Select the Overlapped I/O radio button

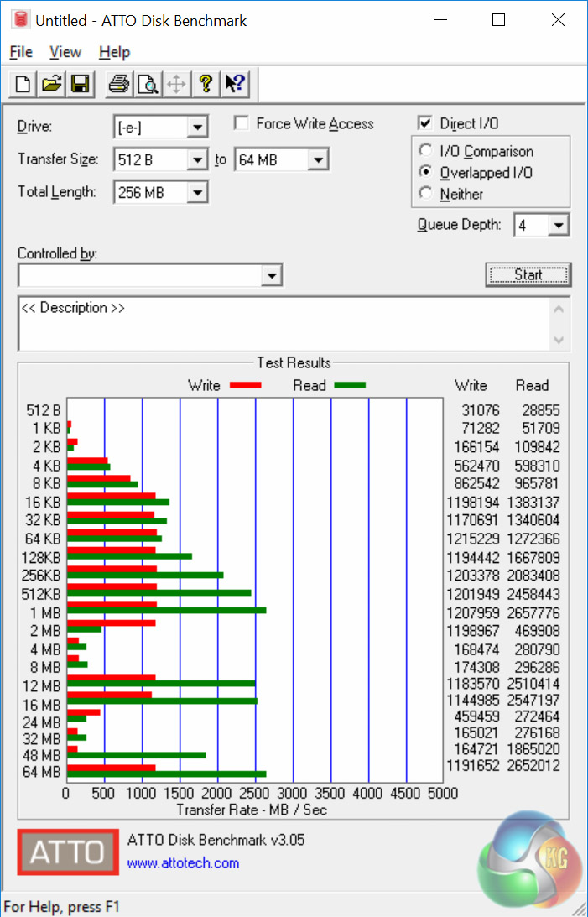[425, 172]
